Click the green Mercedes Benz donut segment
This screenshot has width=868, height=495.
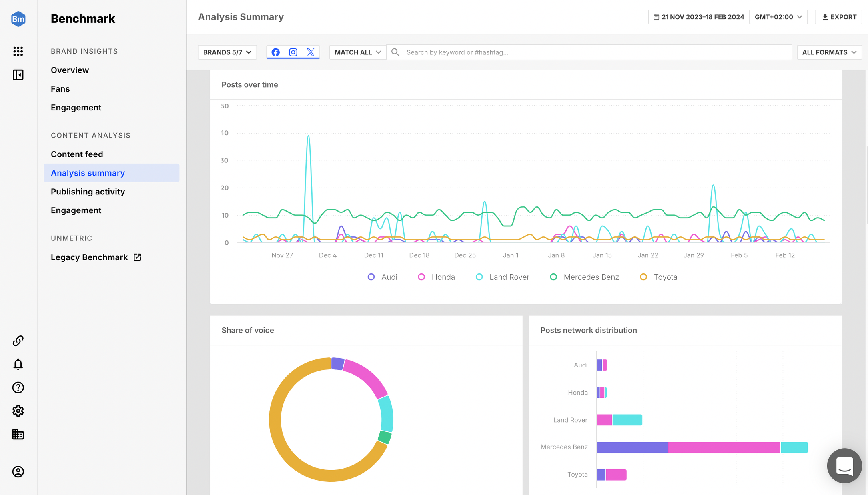(385, 437)
